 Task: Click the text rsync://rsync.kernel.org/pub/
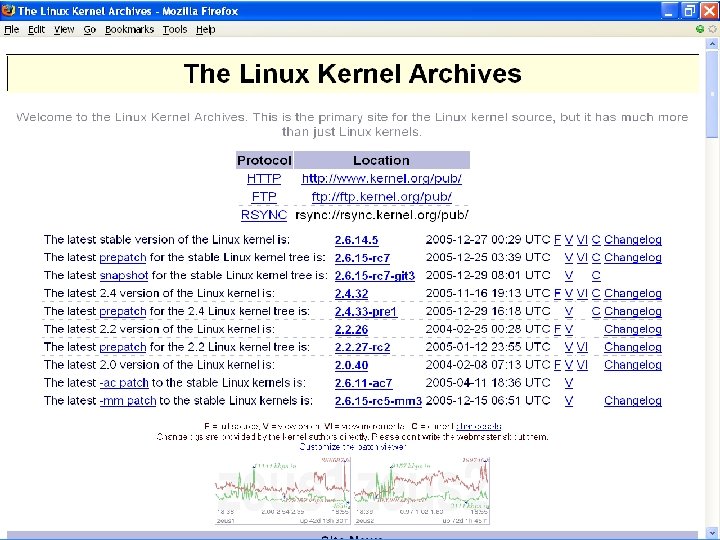(x=382, y=215)
